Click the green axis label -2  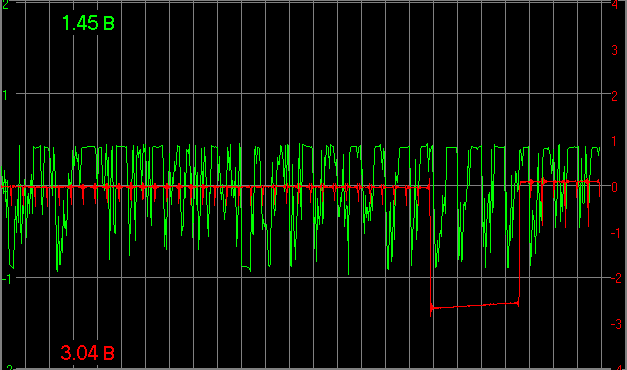click(x=8, y=367)
